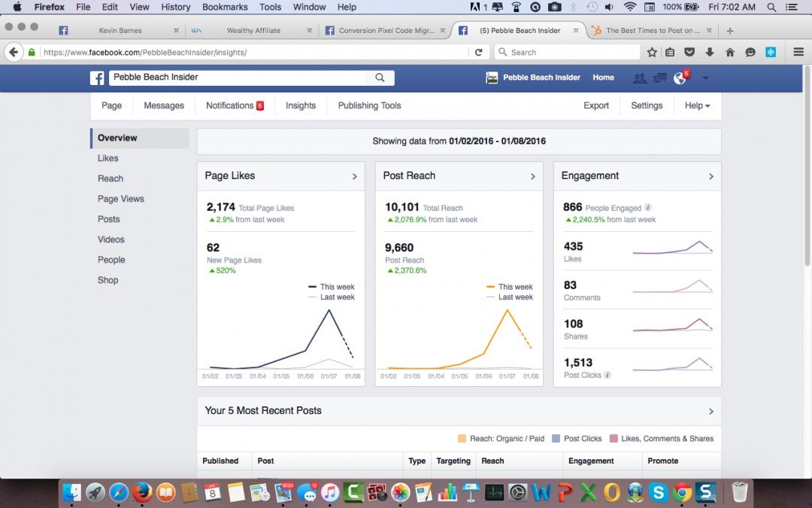Click the blue extension icon in toolbar
This screenshot has height=508, width=812.
(x=771, y=53)
